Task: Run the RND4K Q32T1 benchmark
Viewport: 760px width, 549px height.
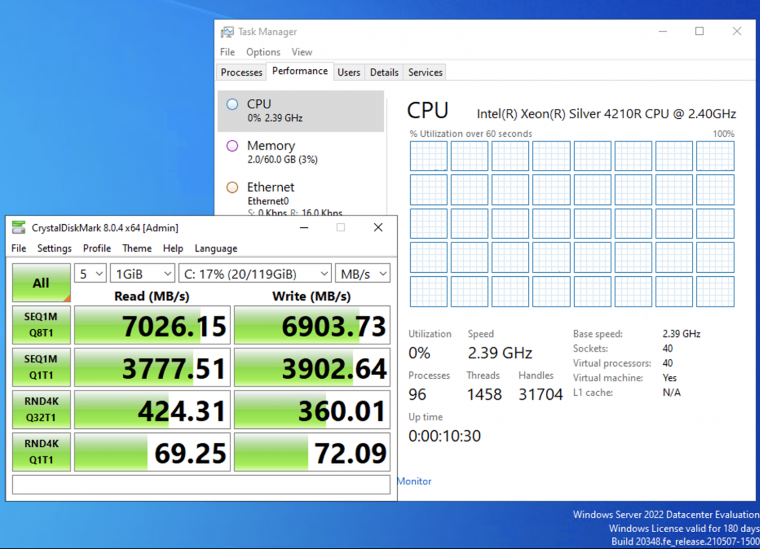Action: coord(41,409)
